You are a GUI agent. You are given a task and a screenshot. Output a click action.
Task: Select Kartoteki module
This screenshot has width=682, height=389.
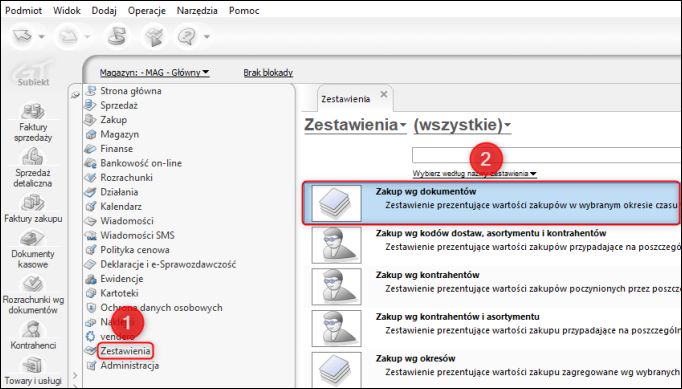click(x=121, y=293)
